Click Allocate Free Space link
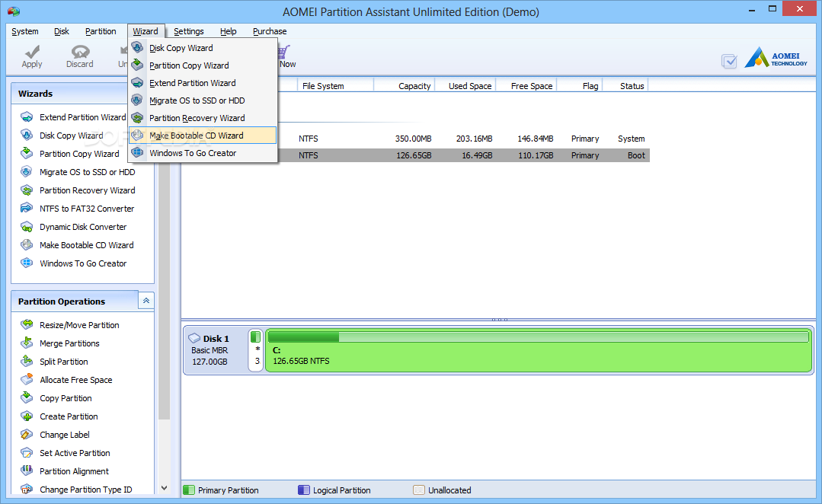Screen dimensions: 822x504 pyautogui.click(x=76, y=380)
